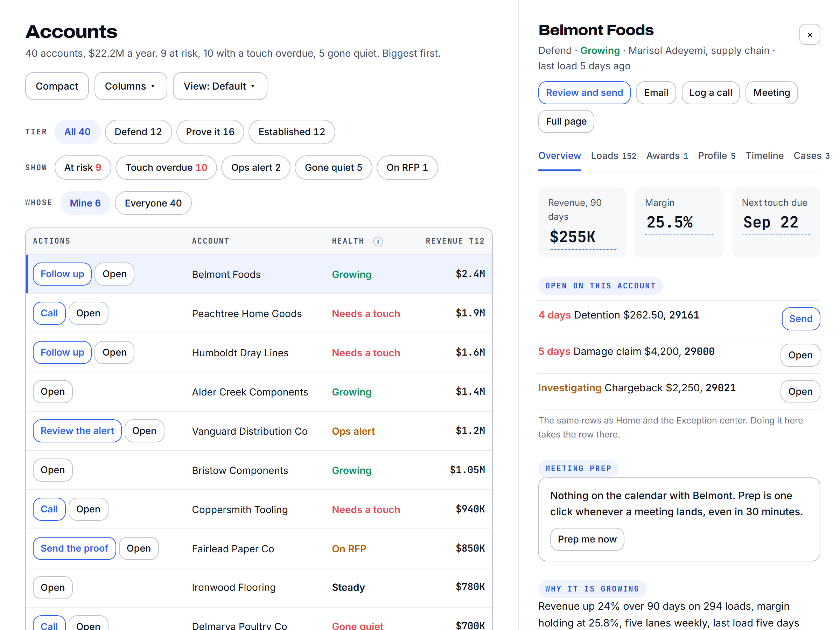This screenshot has width=840, height=630.
Task: Switch to the Profile 5 tab
Action: click(716, 156)
